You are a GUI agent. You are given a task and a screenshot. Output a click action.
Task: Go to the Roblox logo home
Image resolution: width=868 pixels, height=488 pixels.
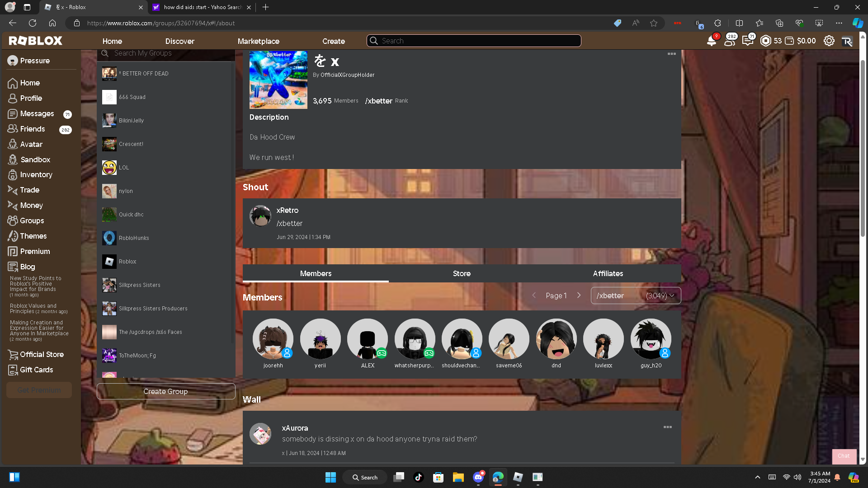(36, 41)
